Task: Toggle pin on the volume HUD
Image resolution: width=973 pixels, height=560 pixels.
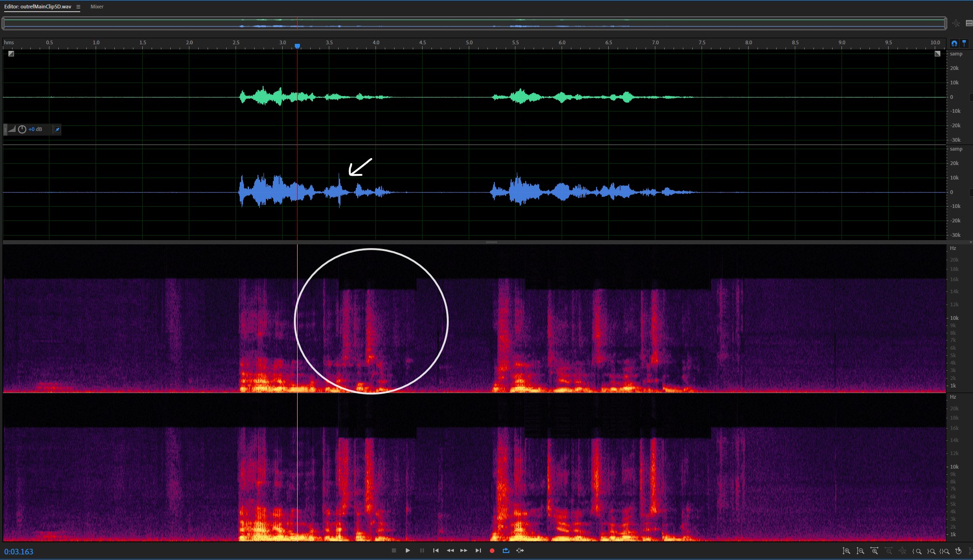Action: [57, 130]
